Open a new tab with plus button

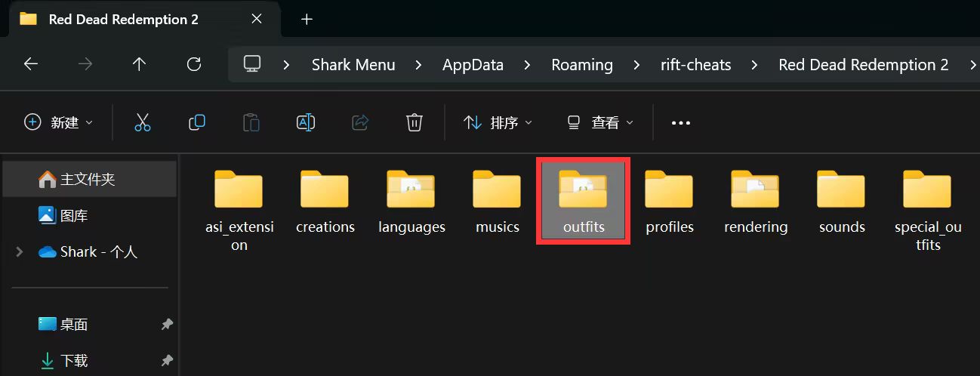click(x=307, y=20)
